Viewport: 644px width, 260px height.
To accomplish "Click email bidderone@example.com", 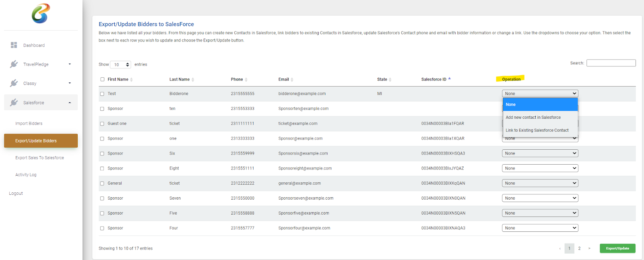I will [x=302, y=94].
